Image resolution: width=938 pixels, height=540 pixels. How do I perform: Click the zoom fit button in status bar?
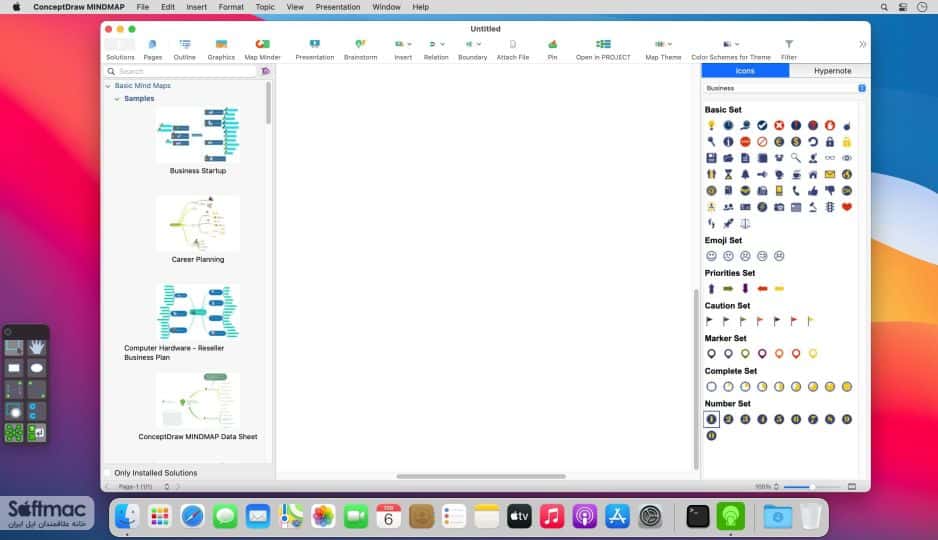pos(852,487)
